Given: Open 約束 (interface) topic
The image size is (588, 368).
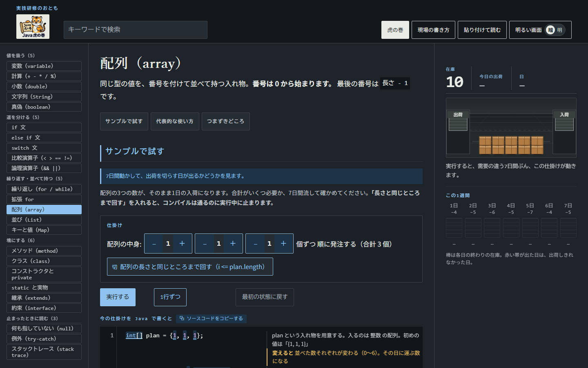Looking at the screenshot, I should (44, 308).
